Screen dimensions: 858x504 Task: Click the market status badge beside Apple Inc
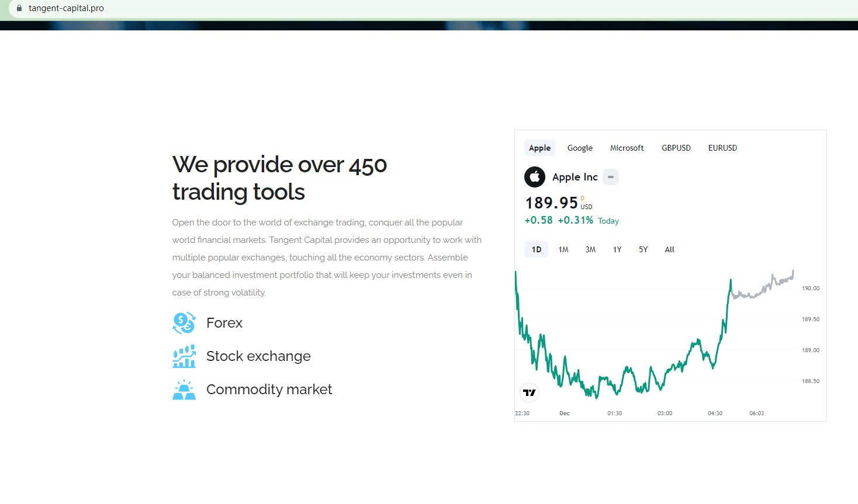pyautogui.click(x=611, y=177)
